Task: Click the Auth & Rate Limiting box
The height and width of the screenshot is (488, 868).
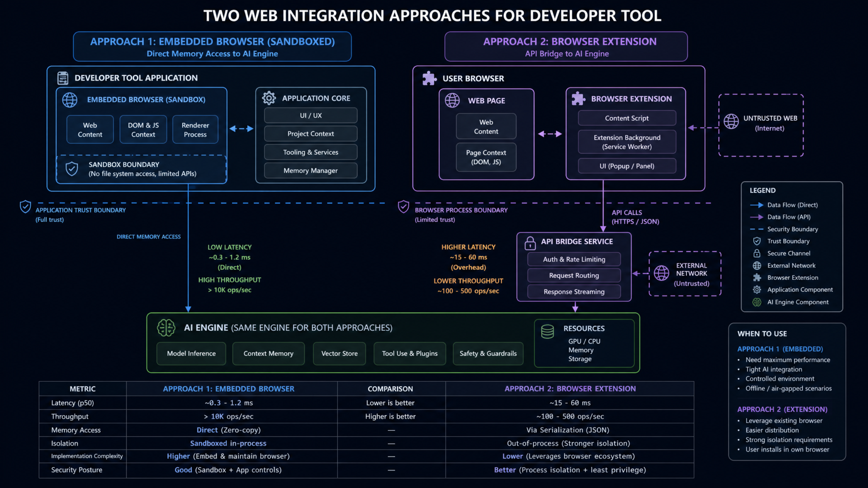Action: click(x=574, y=259)
